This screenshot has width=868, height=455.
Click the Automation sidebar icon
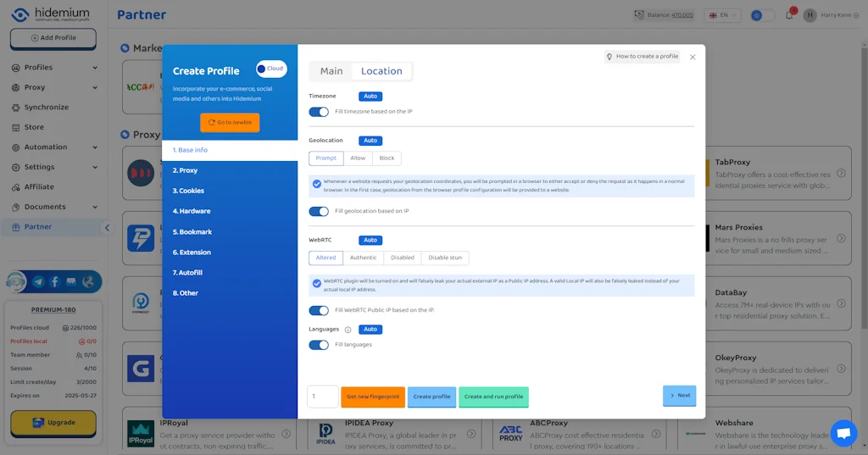click(15, 147)
